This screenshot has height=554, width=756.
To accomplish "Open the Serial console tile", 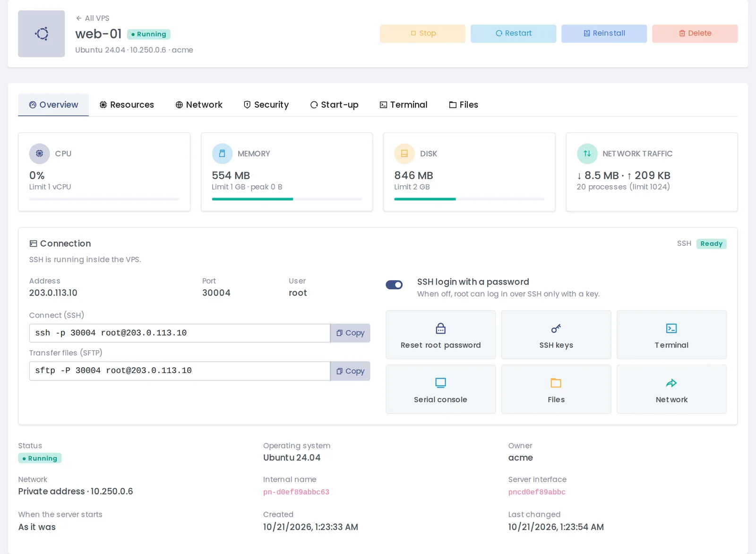I will [441, 389].
